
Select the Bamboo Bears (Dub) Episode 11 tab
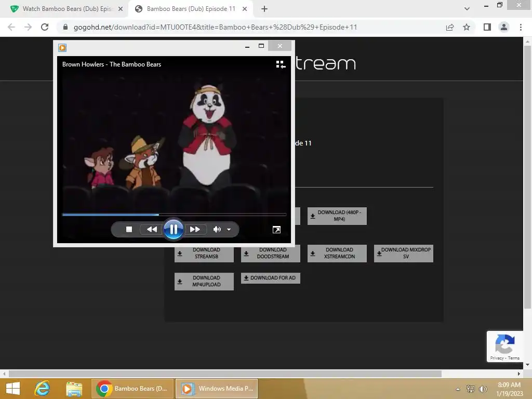pos(191,9)
